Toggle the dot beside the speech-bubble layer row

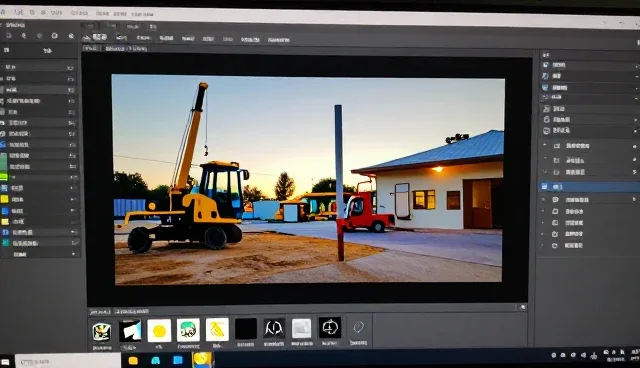(635, 200)
